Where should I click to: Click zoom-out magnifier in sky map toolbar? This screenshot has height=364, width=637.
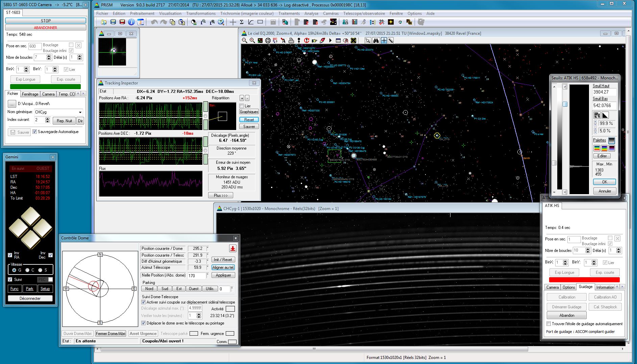(x=245, y=41)
